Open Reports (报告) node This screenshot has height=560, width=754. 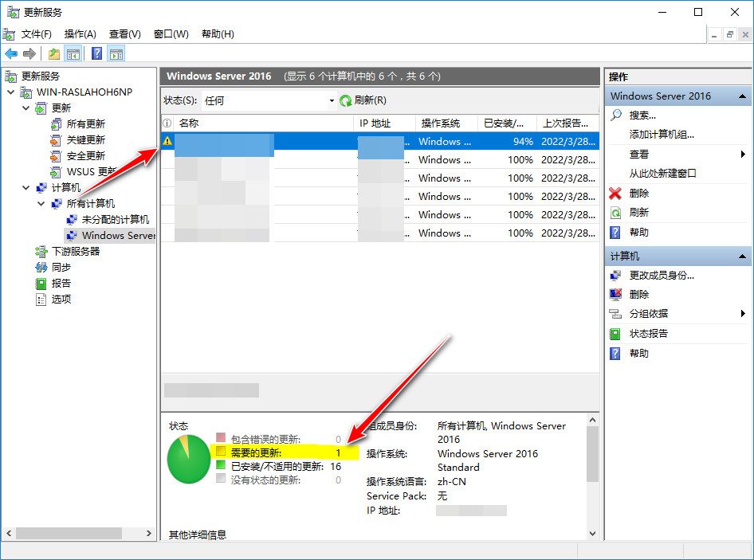pos(61,283)
